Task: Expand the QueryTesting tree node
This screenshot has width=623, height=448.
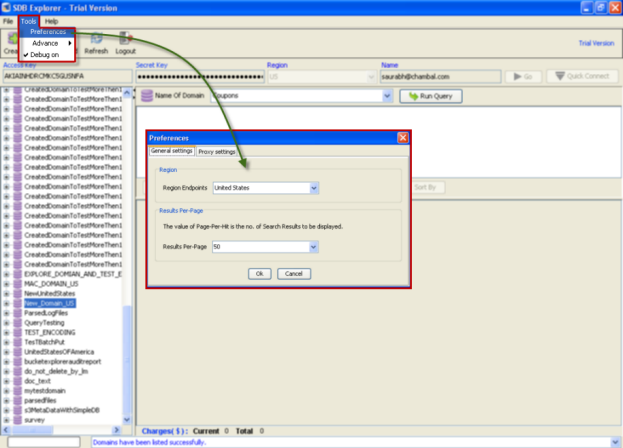Action: [6, 323]
